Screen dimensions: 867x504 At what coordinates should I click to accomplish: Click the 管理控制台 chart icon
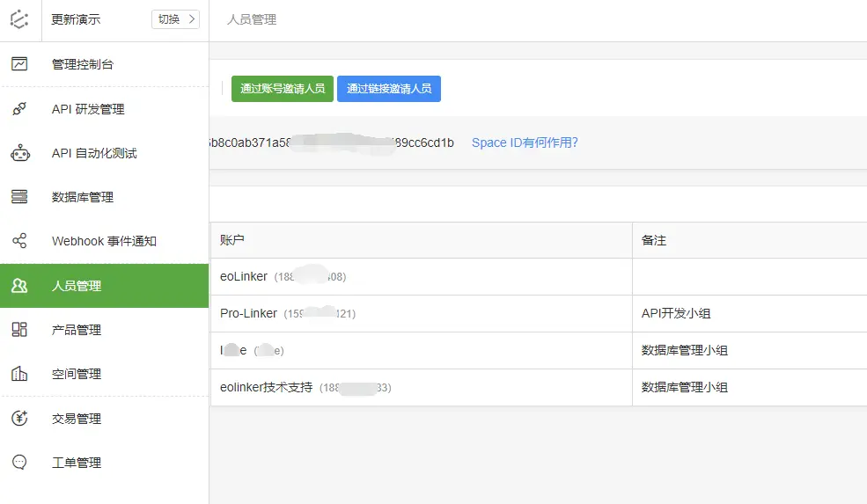[19, 64]
